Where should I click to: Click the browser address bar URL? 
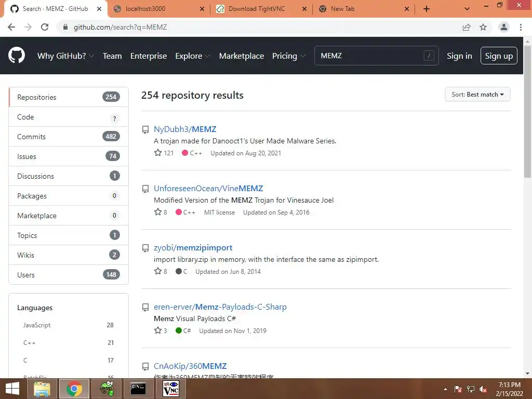pos(120,27)
